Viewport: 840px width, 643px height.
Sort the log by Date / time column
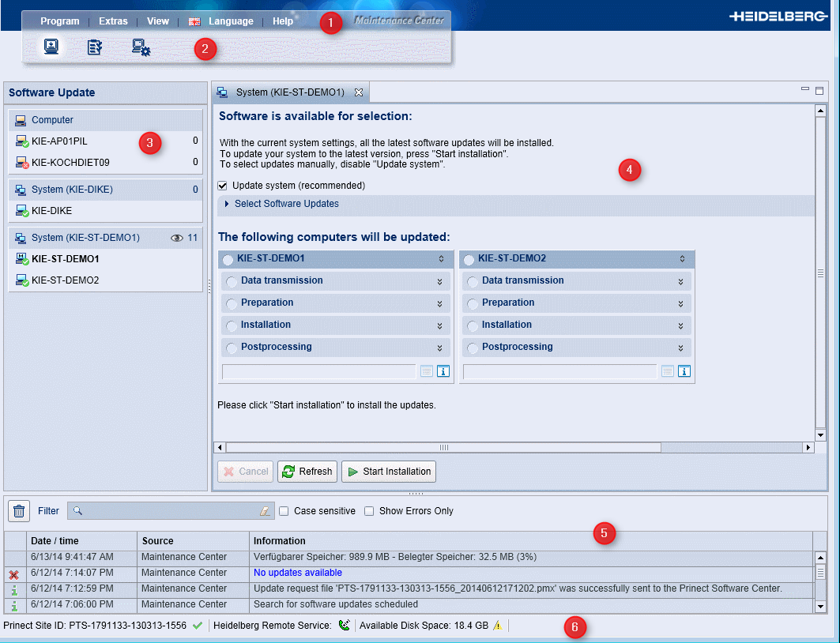81,541
